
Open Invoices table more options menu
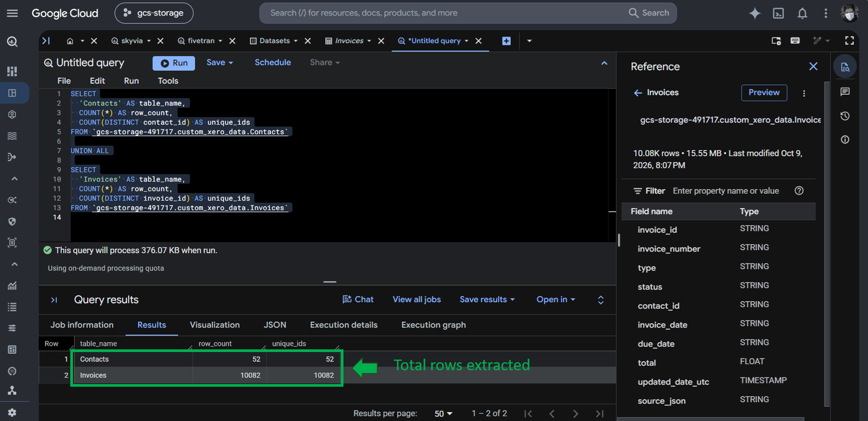point(804,93)
